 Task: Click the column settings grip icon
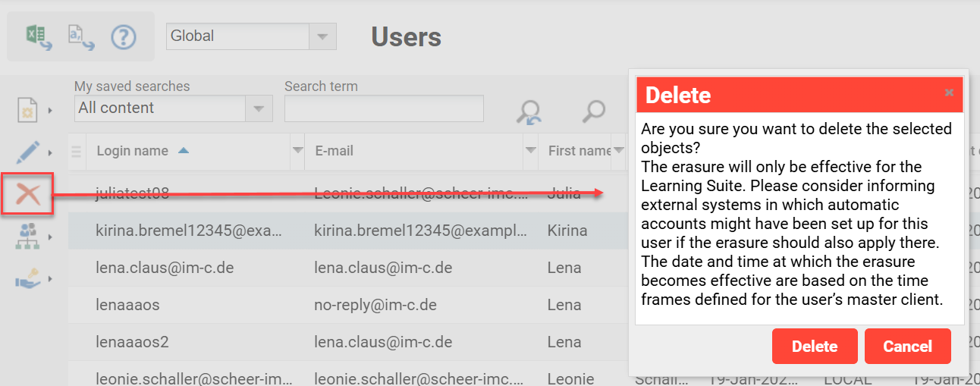tap(76, 151)
